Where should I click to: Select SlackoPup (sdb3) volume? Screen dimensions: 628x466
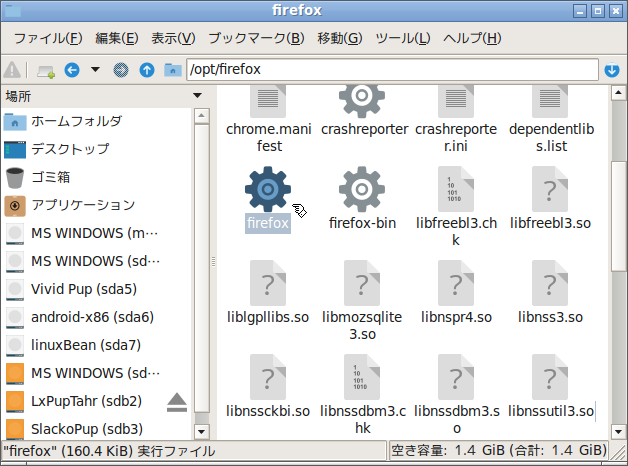coord(97,429)
